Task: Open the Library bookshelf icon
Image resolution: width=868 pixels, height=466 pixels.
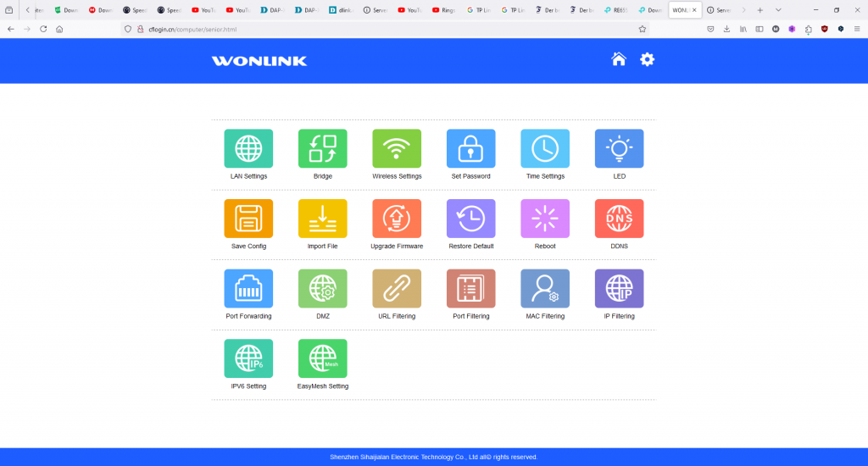Action: 743,29
